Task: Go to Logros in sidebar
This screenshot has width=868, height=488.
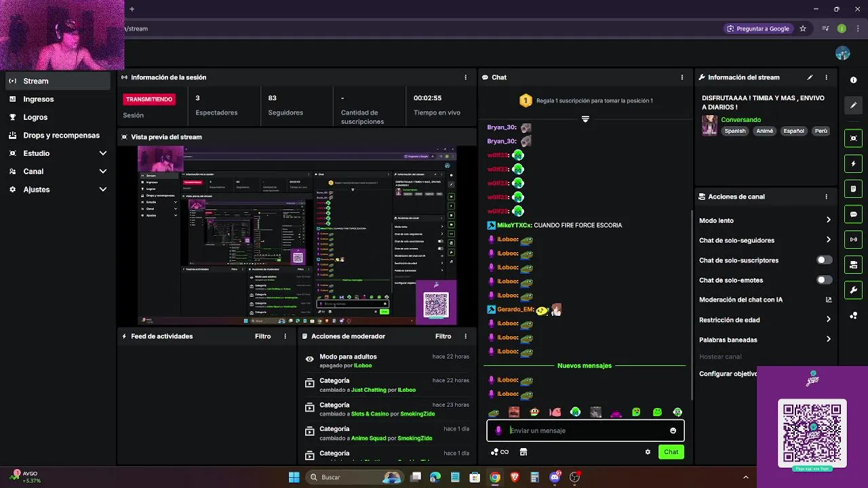Action: [58, 117]
